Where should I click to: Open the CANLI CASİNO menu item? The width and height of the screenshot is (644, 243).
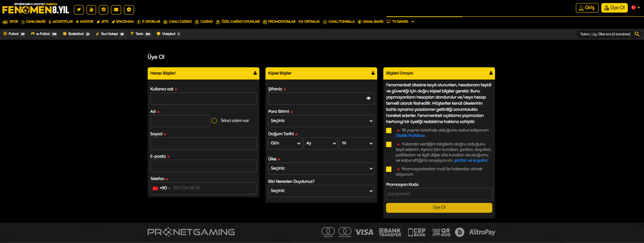177,21
